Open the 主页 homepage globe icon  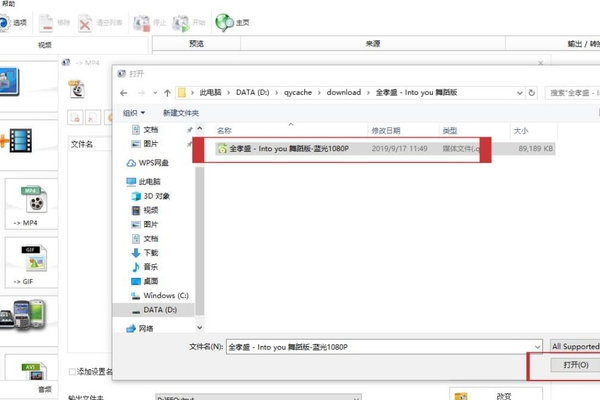tap(224, 23)
